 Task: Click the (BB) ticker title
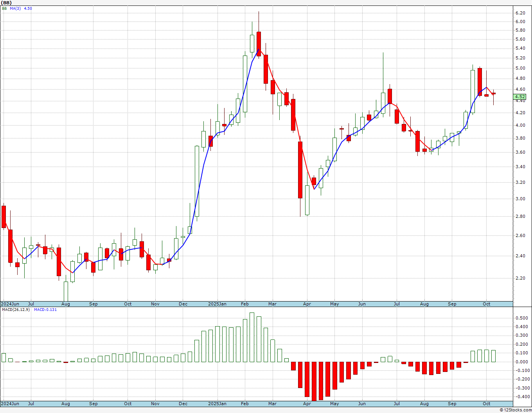tap(6, 3)
